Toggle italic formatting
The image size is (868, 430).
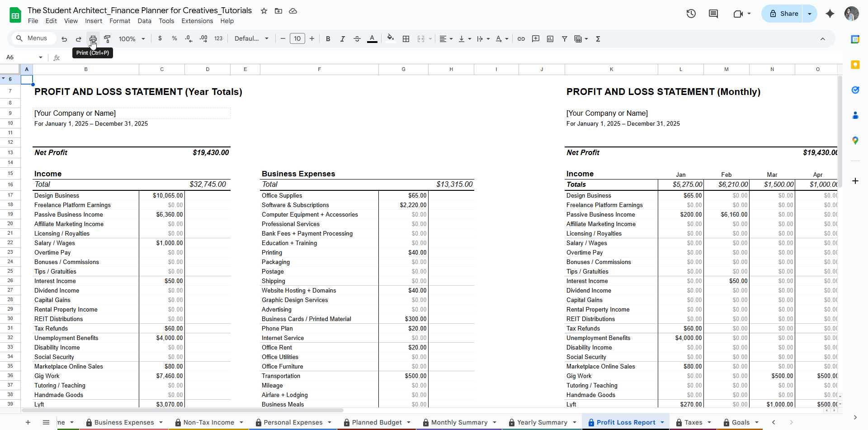coord(343,39)
